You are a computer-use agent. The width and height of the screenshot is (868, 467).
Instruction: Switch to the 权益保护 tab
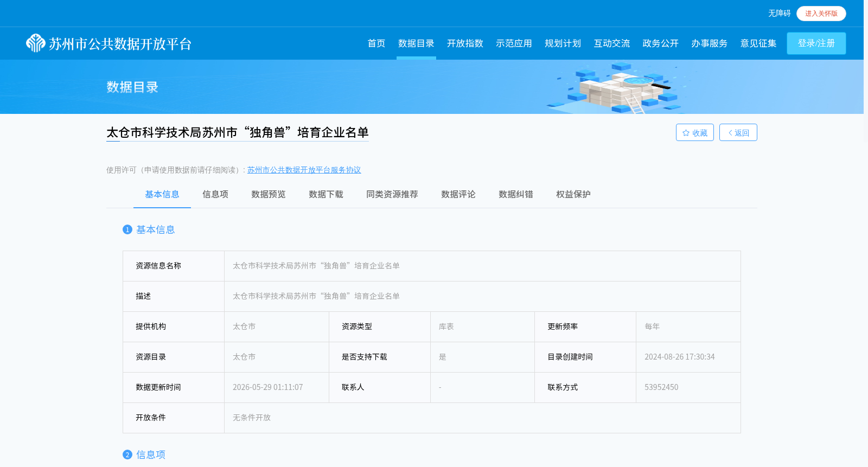pos(573,194)
